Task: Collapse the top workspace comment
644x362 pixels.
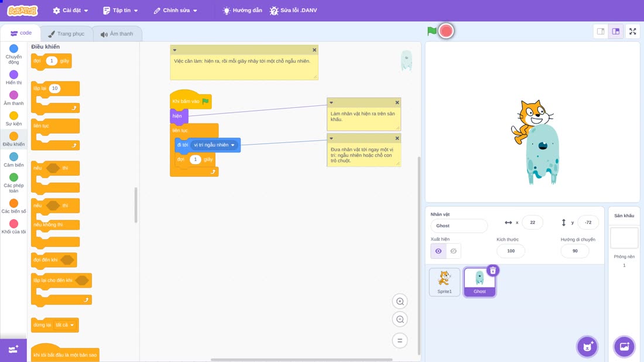Action: coord(174,50)
